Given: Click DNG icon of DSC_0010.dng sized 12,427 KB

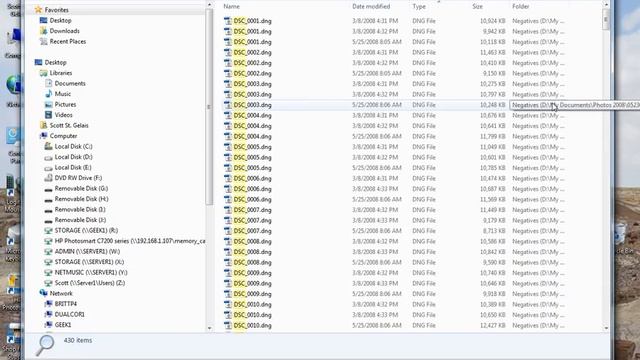Looking at the screenshot, I should pos(228,325).
